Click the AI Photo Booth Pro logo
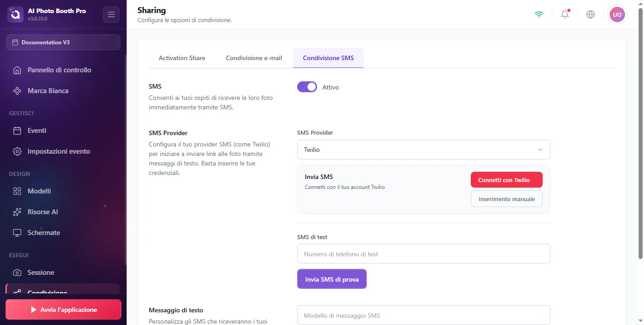Viewport: 644px width, 325px height. pyautogui.click(x=15, y=14)
